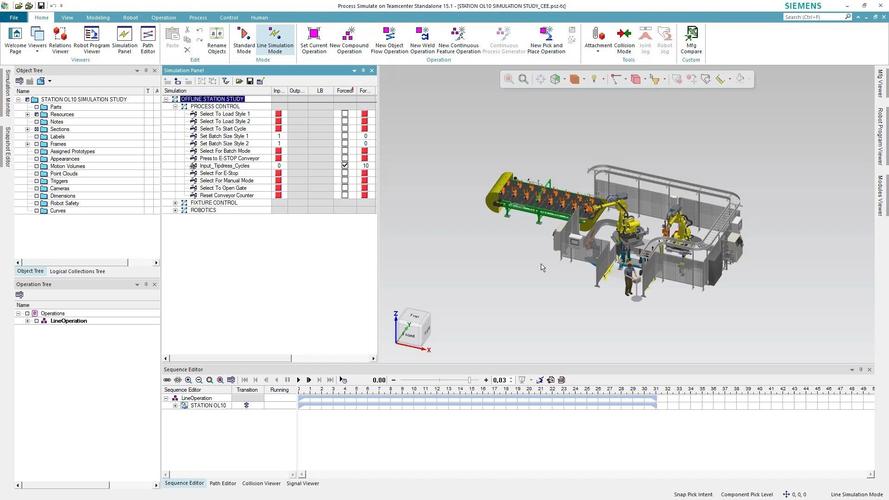Open the Welcome Page

click(15, 40)
